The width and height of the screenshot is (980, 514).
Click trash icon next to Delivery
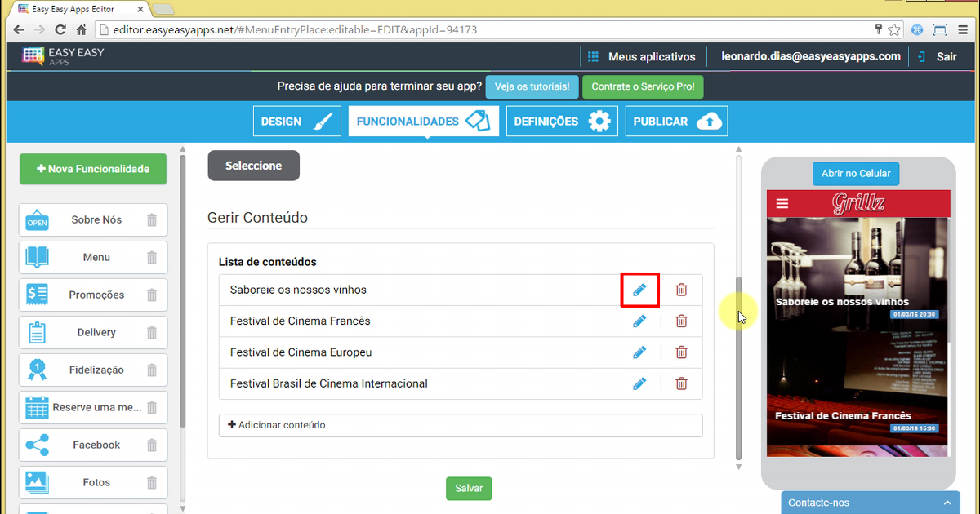152,332
